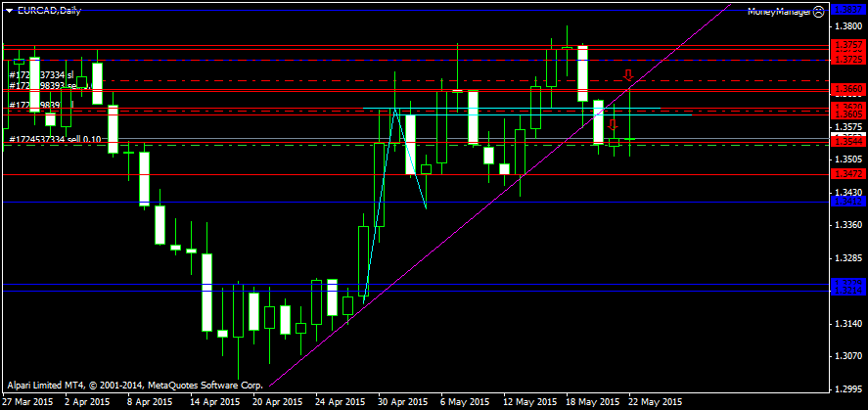Select the red horizontal line at 1.3472
Screen dimensions: 868x410
click(x=415, y=174)
